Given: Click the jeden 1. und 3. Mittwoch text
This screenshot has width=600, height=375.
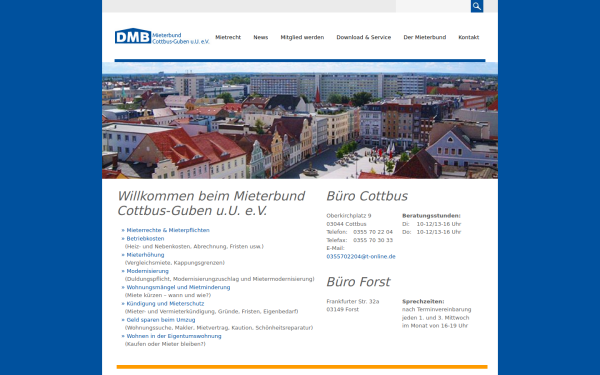Looking at the screenshot, I should 435,318.
